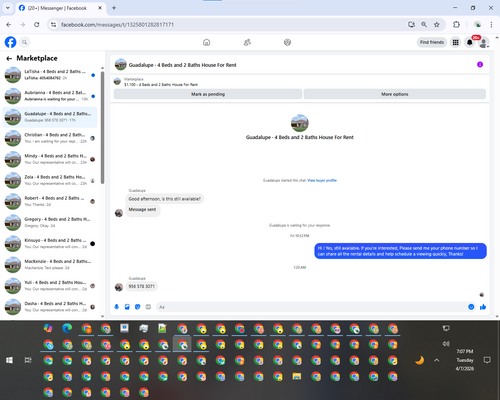Open Copilot from taskbar
500x400 pixels.
point(48,328)
